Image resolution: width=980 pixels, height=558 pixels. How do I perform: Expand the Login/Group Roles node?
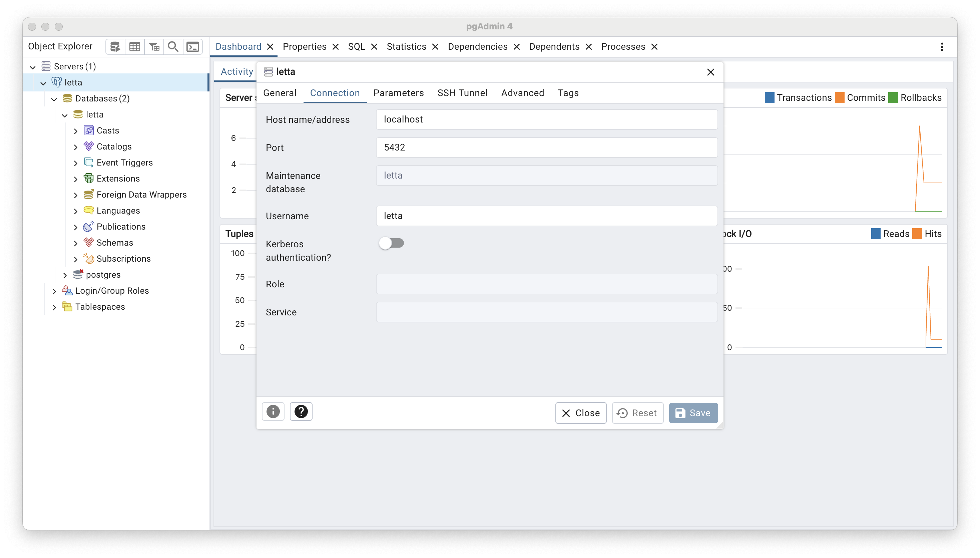pos(54,290)
